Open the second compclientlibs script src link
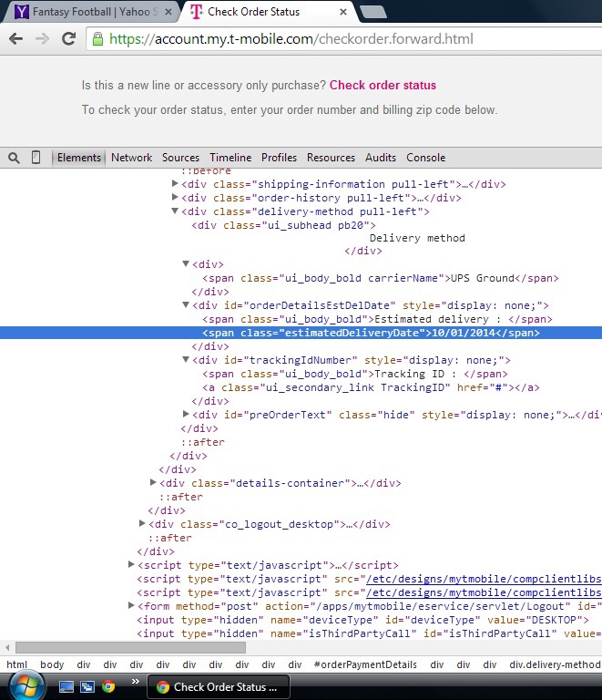Image resolution: width=602 pixels, height=700 pixels. 484,592
